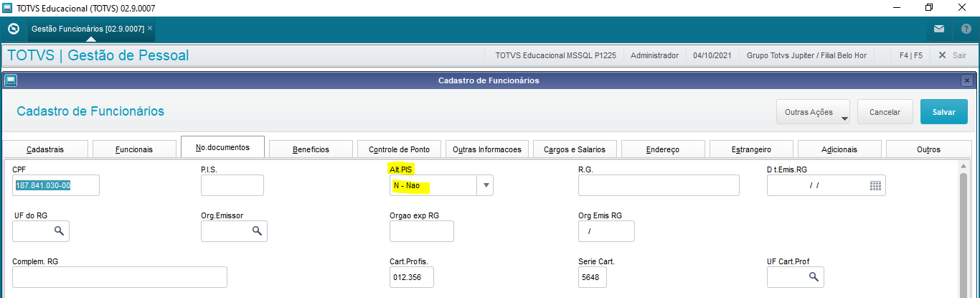This screenshot has height=298, width=980.
Task: Close the Gestão Funcionários tab
Action: tap(150, 29)
